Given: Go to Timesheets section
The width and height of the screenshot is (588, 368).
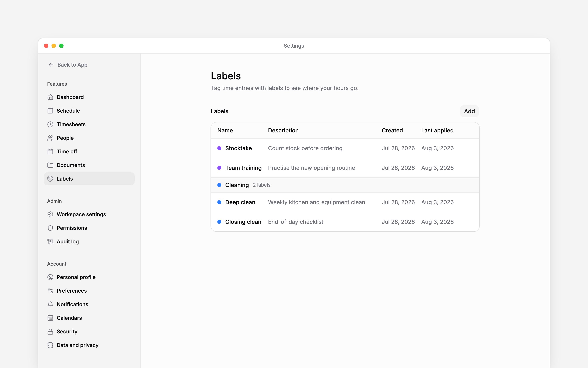Looking at the screenshot, I should click(x=89, y=124).
